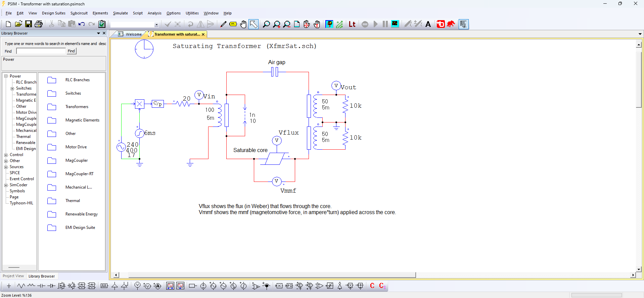This screenshot has width=644, height=298.
Task: Toggle the arrow selection tool
Action: 254,24
